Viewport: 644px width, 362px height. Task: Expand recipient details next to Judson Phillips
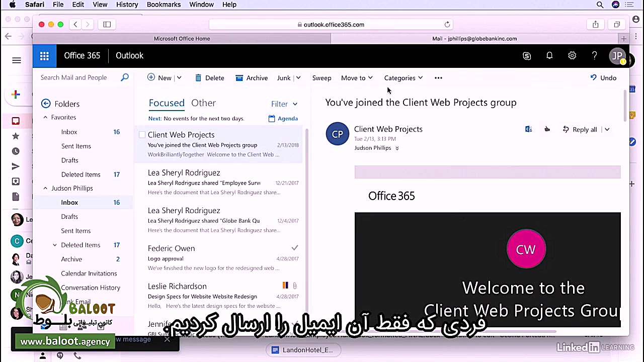pyautogui.click(x=397, y=148)
